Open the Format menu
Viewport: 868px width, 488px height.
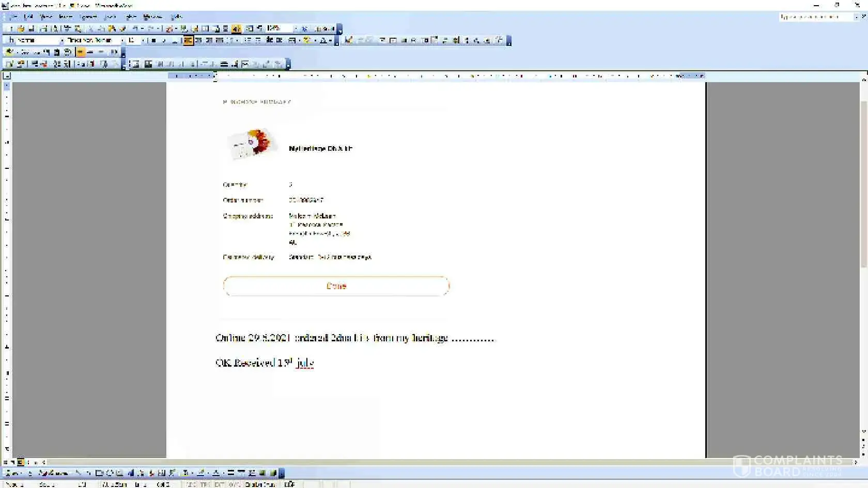tap(88, 17)
